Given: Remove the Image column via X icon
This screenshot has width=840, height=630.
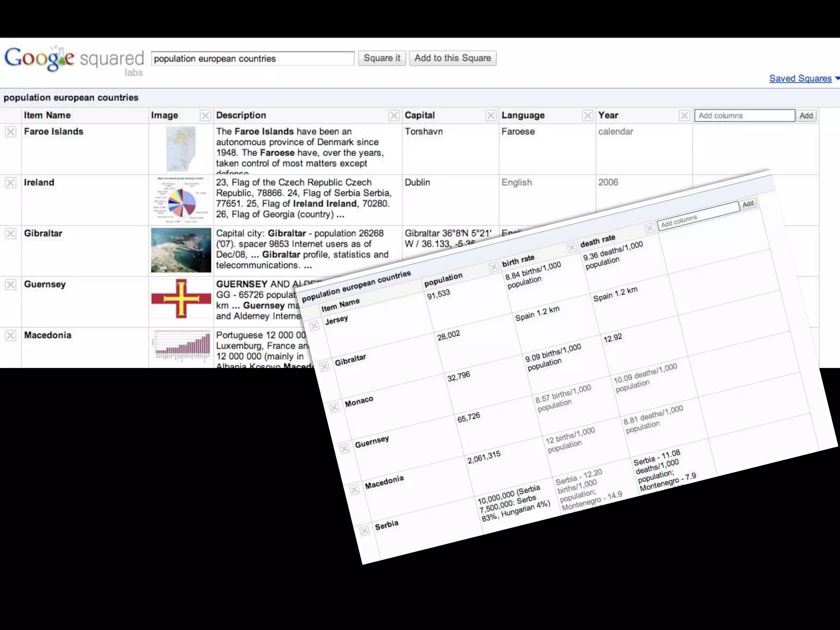Looking at the screenshot, I should coord(205,116).
